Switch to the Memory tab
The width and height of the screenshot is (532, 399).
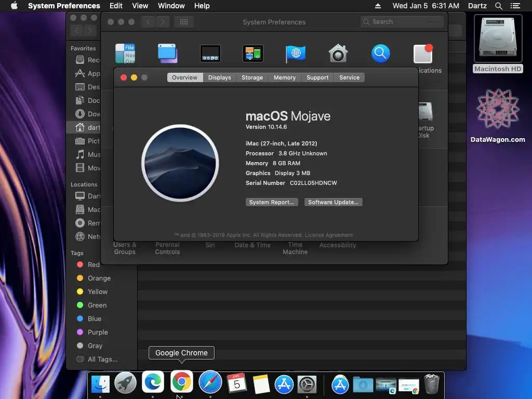coord(285,77)
